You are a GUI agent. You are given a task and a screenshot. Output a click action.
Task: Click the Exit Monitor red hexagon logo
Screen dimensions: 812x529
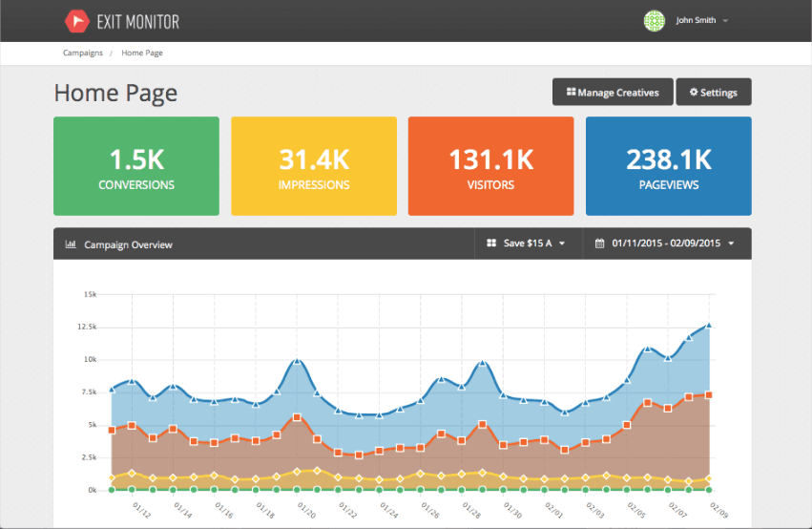coord(77,20)
